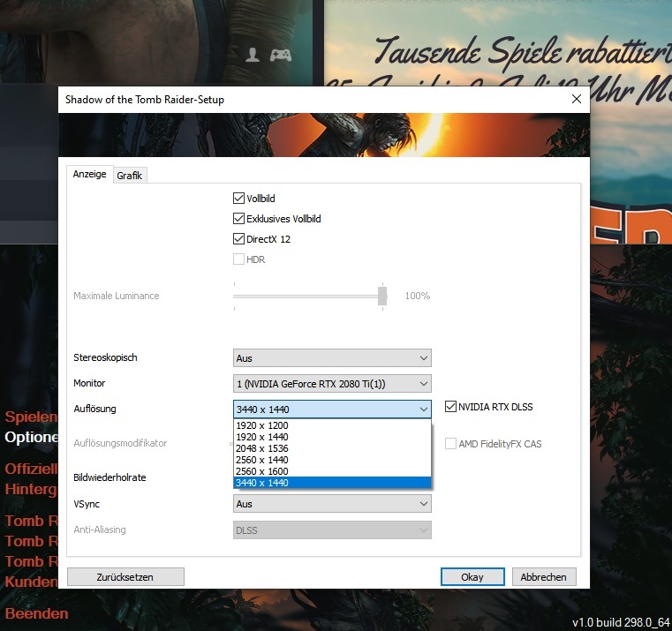The image size is (672, 631).
Task: Toggle the HDR checkbox
Action: [x=238, y=259]
